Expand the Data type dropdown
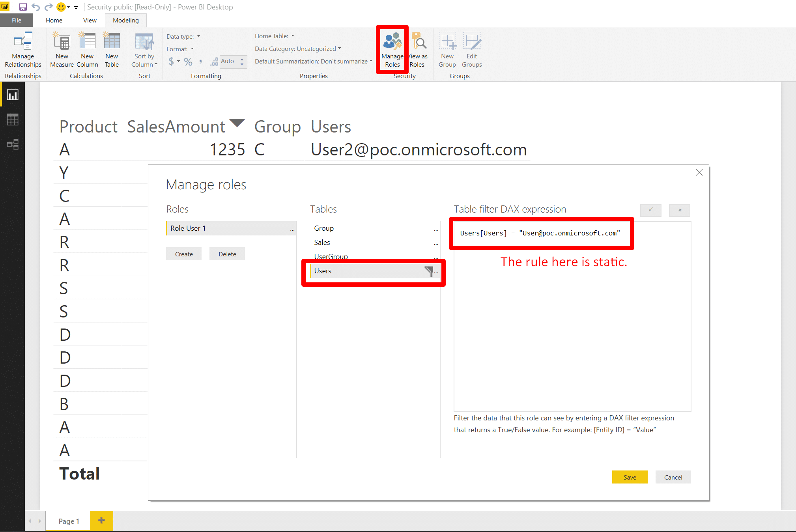Image resolution: width=796 pixels, height=532 pixels. (x=183, y=36)
